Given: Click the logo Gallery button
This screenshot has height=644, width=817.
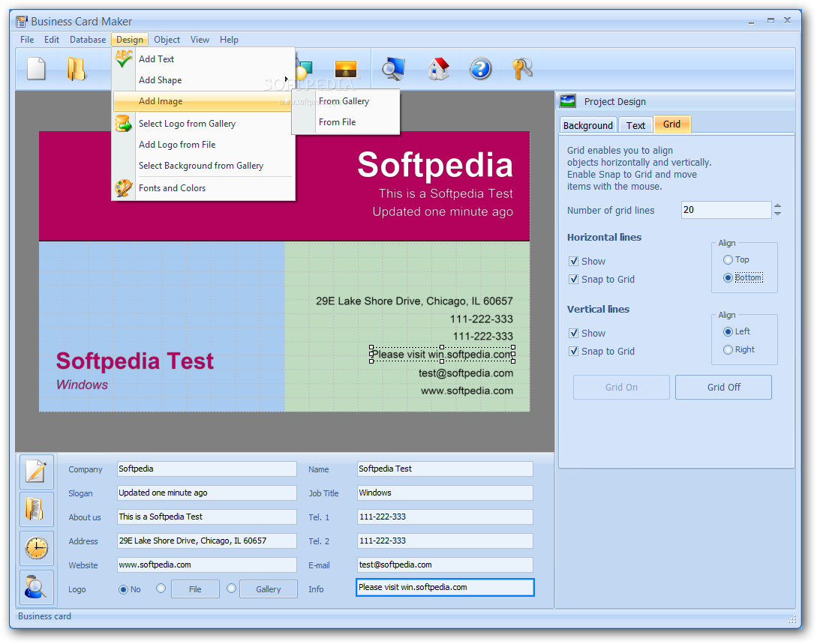Looking at the screenshot, I should [x=269, y=589].
